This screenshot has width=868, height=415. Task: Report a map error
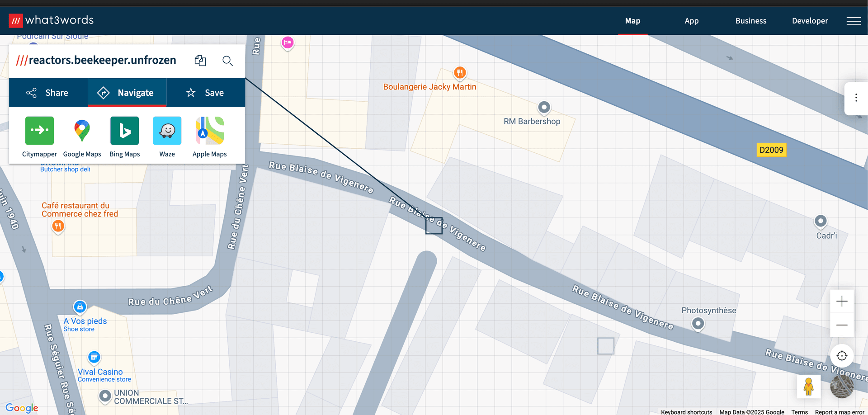(x=841, y=412)
